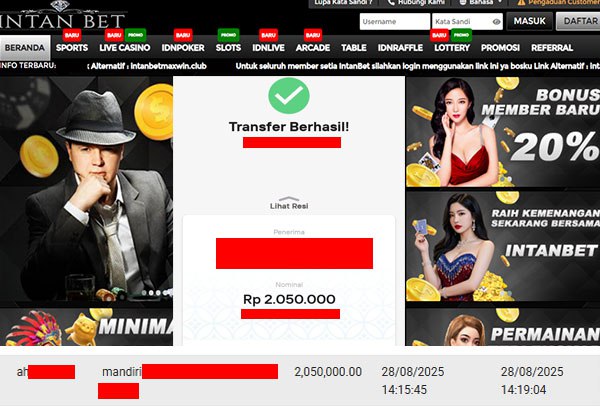Open the Live Casino menu
Image resolution: width=600 pixels, height=415 pixels.
[125, 48]
